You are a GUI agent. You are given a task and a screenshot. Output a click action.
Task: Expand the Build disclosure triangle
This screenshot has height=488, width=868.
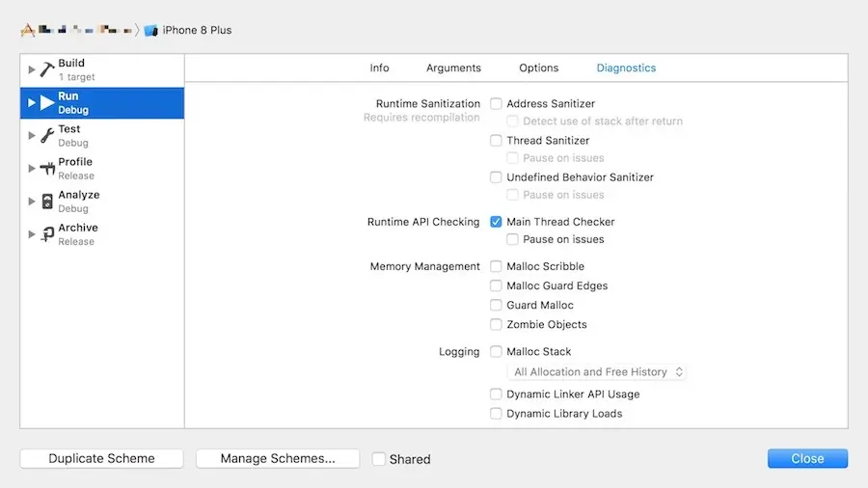pos(32,69)
